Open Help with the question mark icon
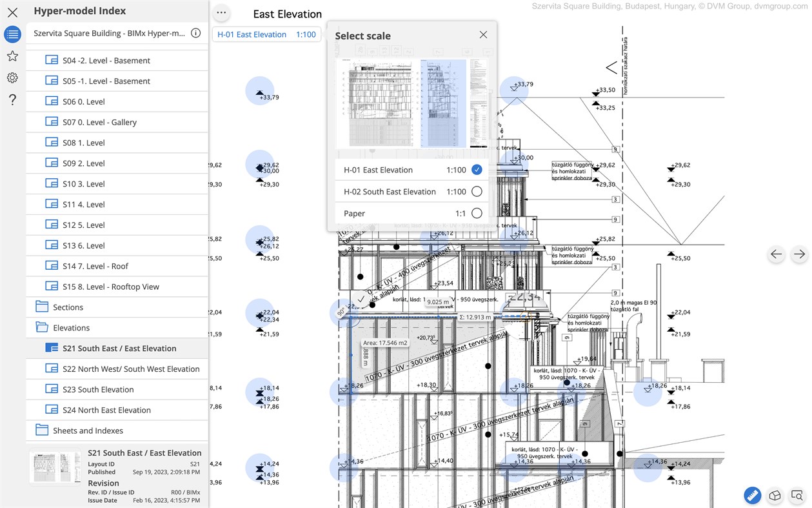 (x=12, y=99)
